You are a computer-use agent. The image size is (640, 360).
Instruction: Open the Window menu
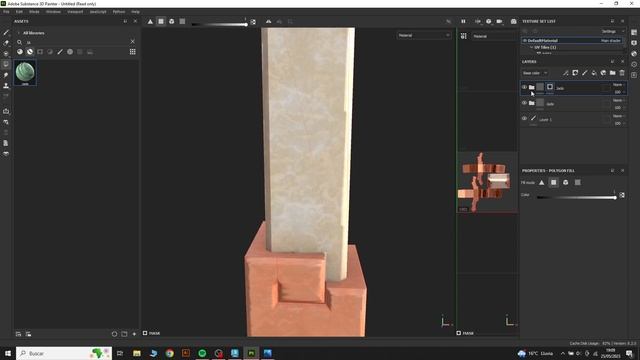[53, 12]
